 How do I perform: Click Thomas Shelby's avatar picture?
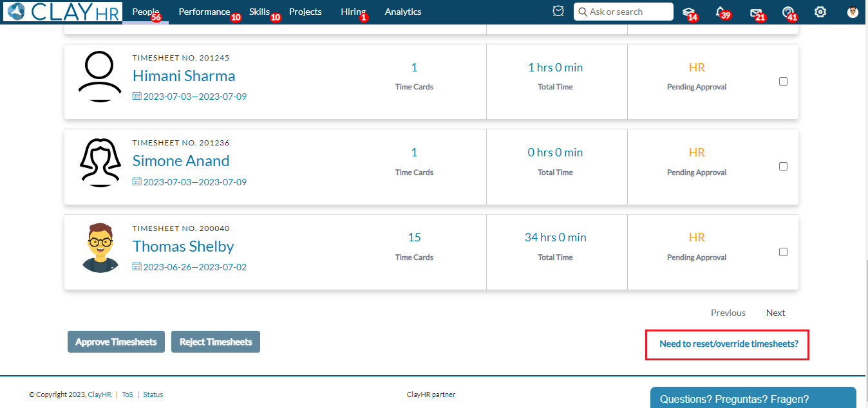(x=100, y=248)
